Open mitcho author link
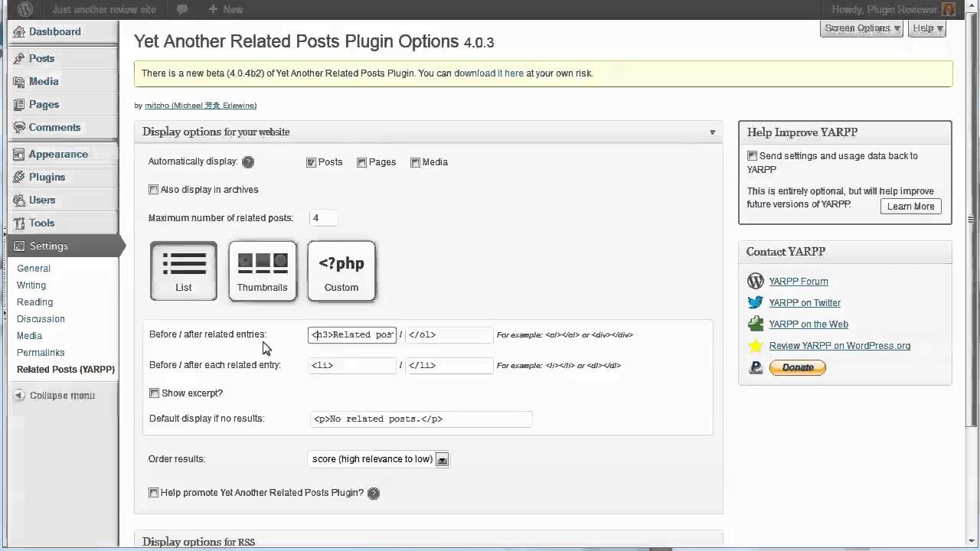The height and width of the screenshot is (551, 980). tap(201, 106)
